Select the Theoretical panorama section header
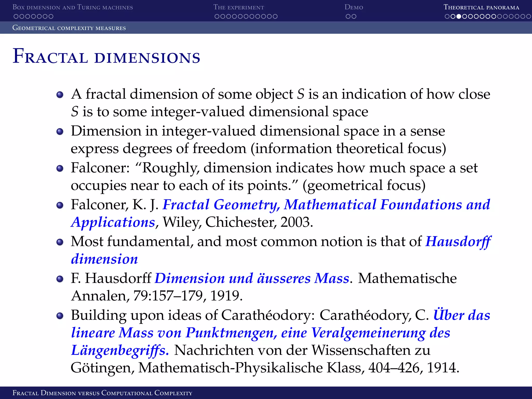This screenshot has height=399, width=532. tap(481, 7)
